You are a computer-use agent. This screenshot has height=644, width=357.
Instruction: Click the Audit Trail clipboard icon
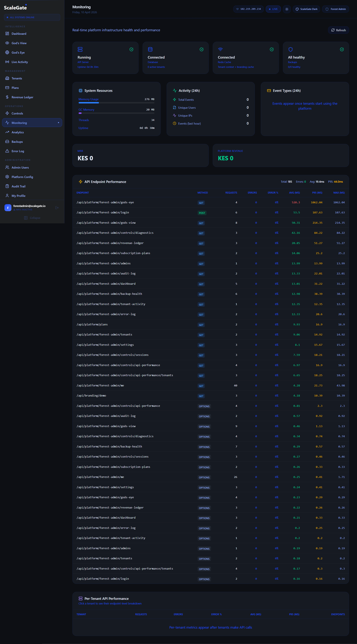click(7, 186)
